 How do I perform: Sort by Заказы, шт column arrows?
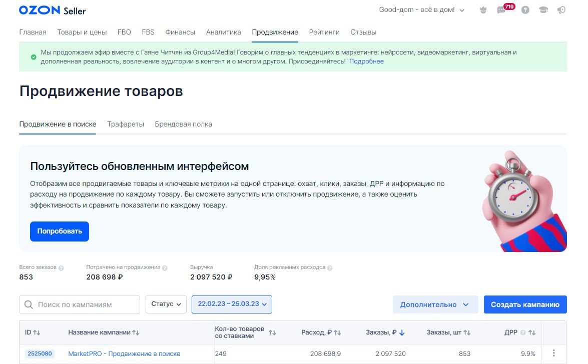click(467, 332)
